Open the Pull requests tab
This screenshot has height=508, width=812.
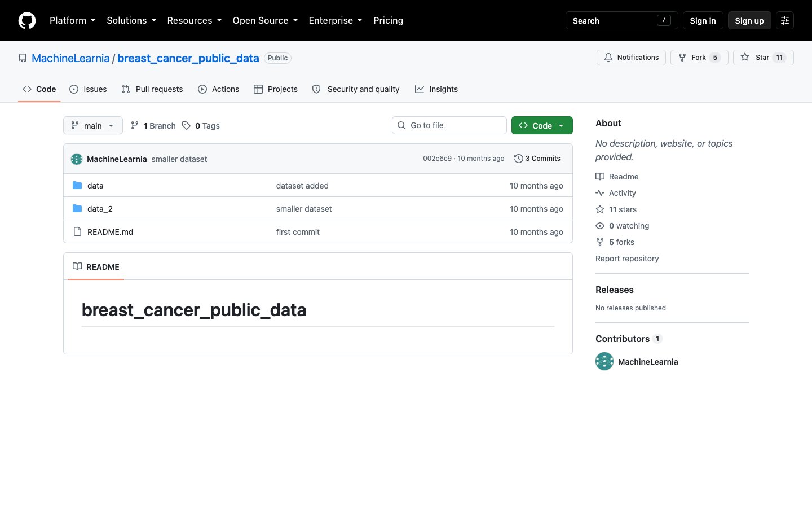click(152, 89)
